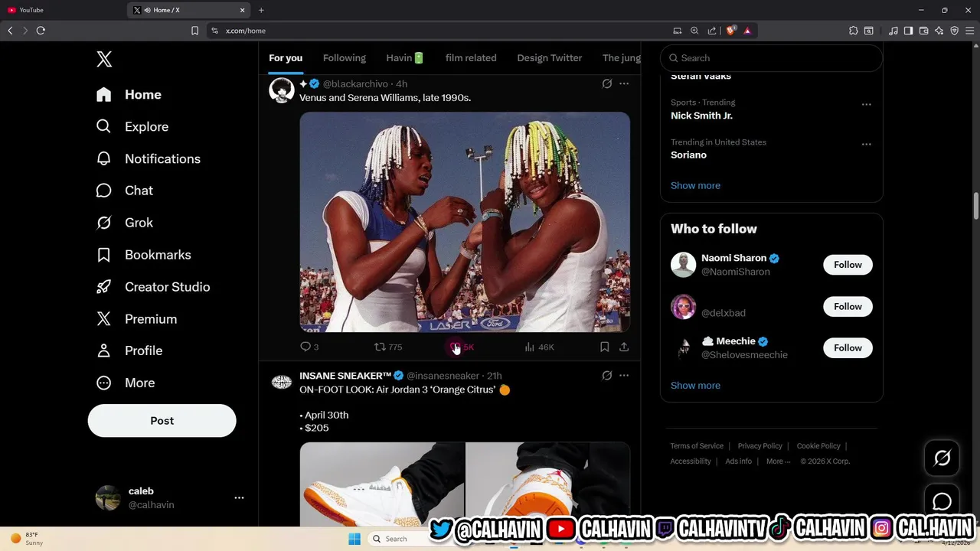The width and height of the screenshot is (980, 551).
Task: Open Leo AI sparkle icon in toolbar
Action: (939, 31)
